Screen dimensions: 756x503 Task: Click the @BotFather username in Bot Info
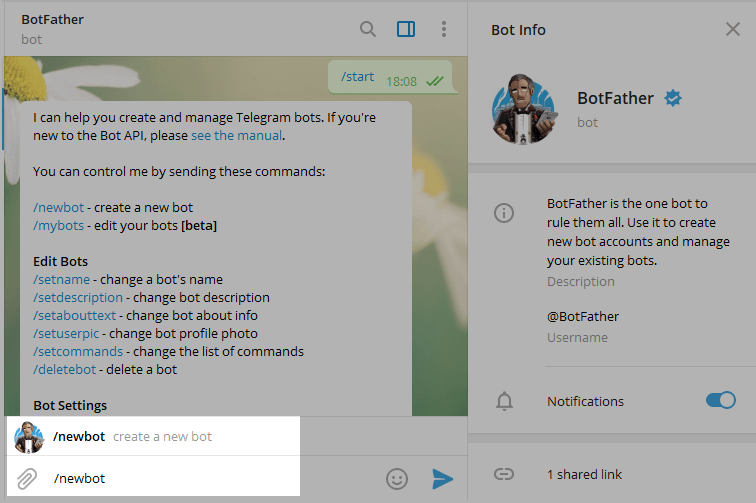point(582,316)
